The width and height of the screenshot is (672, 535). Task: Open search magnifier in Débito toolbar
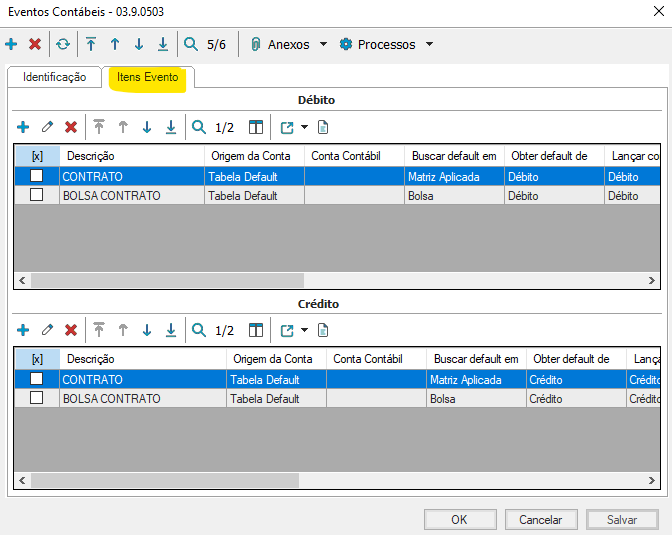199,127
